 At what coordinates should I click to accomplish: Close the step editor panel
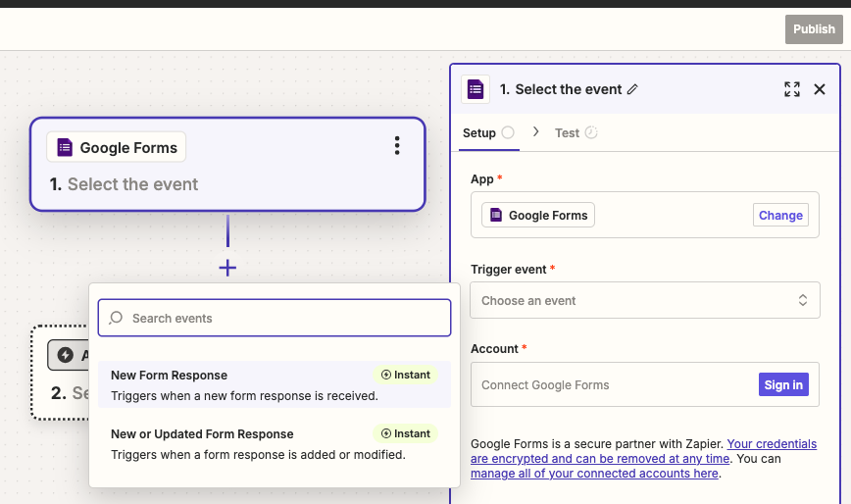point(820,89)
